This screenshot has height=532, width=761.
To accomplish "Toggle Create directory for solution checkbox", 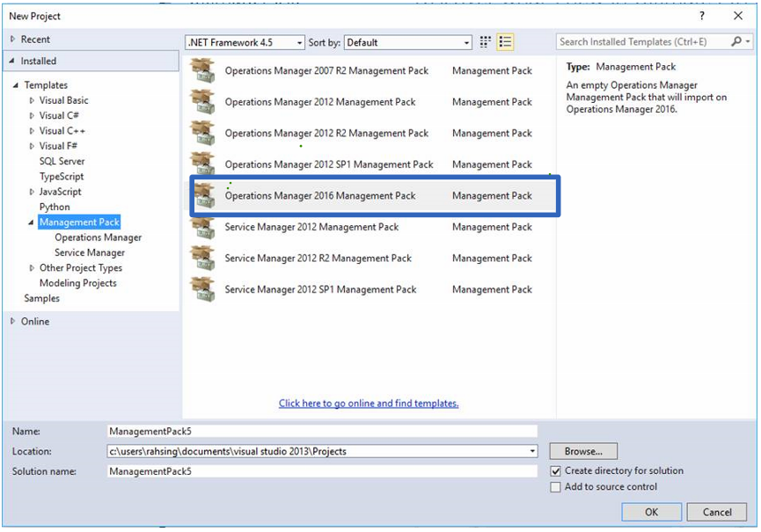I will [x=556, y=471].
